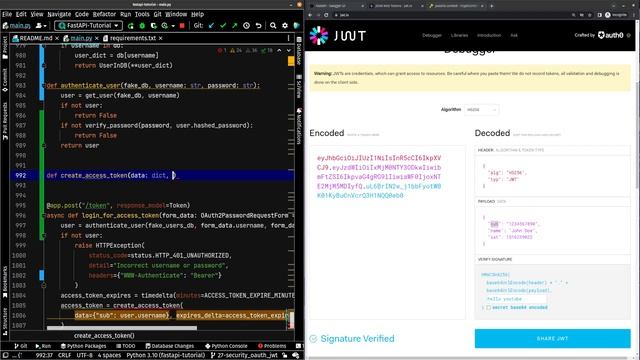Open editor tabs options three-dot menu

coord(289,38)
